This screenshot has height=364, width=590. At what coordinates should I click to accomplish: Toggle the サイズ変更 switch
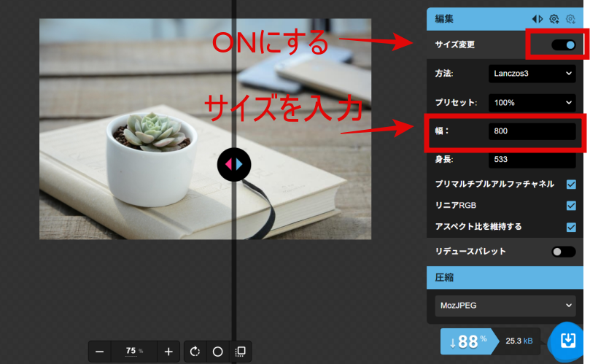pyautogui.click(x=564, y=45)
